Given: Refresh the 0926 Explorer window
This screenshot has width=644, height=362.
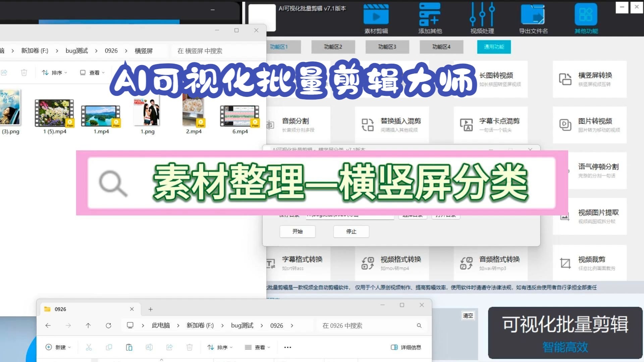Looking at the screenshot, I should pyautogui.click(x=108, y=325).
